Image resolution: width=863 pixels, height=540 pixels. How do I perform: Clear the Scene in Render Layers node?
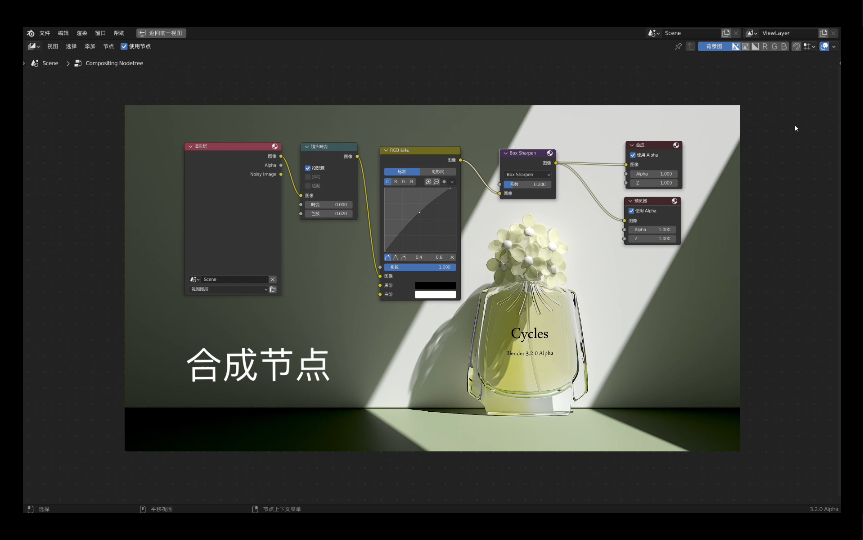point(272,280)
